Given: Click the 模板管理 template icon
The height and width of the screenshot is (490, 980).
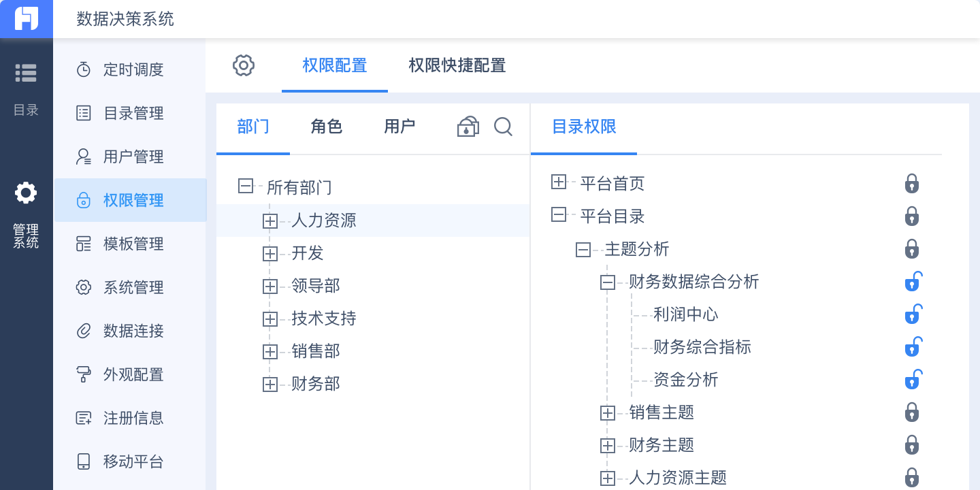Looking at the screenshot, I should coord(82,244).
